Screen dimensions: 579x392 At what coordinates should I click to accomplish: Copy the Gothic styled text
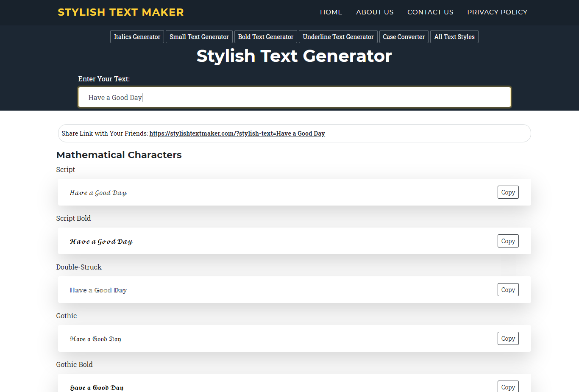tap(508, 338)
